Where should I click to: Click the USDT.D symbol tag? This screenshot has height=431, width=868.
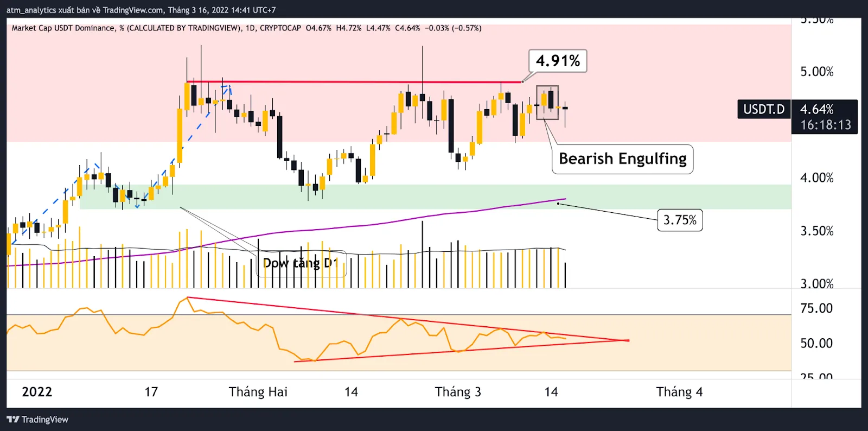(x=764, y=109)
